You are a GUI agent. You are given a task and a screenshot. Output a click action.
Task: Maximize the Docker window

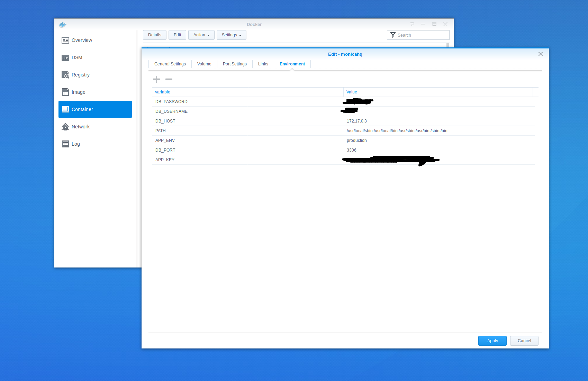point(434,24)
